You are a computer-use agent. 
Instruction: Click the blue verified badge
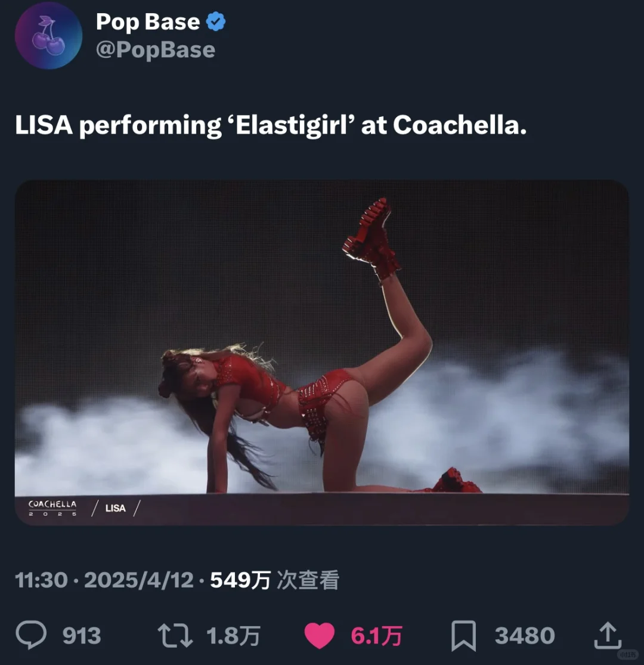coord(216,22)
